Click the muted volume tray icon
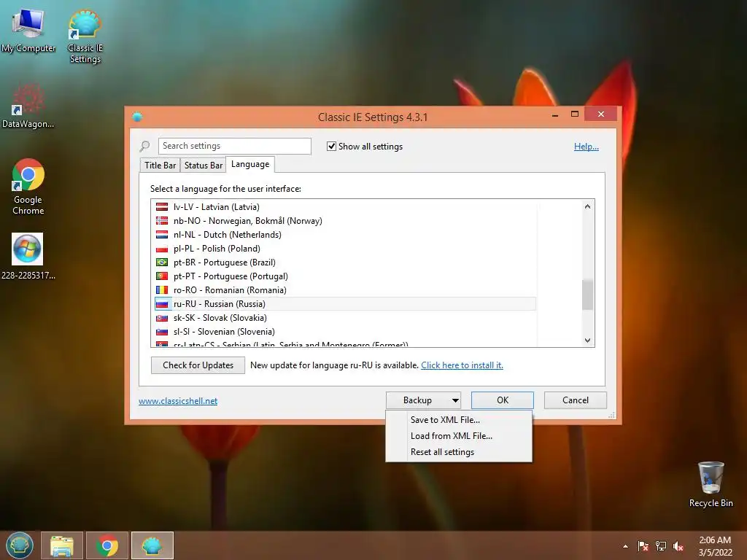 pos(678,546)
